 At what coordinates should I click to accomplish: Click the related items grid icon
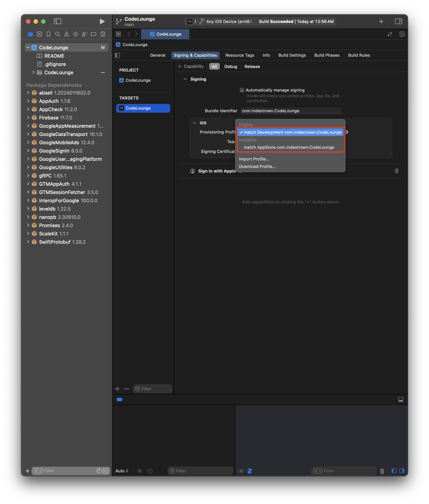tap(118, 34)
